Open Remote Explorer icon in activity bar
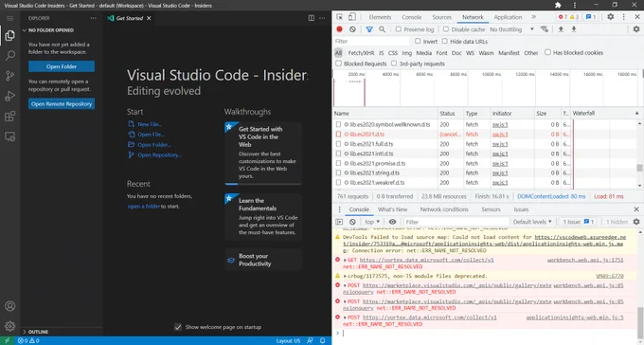Viewport: 644px width, 345px height. click(x=9, y=136)
